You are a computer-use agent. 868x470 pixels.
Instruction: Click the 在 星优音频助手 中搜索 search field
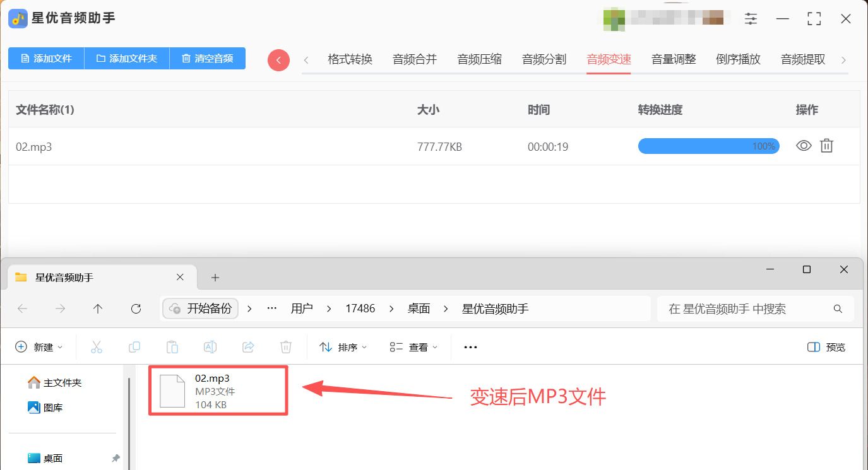[756, 308]
